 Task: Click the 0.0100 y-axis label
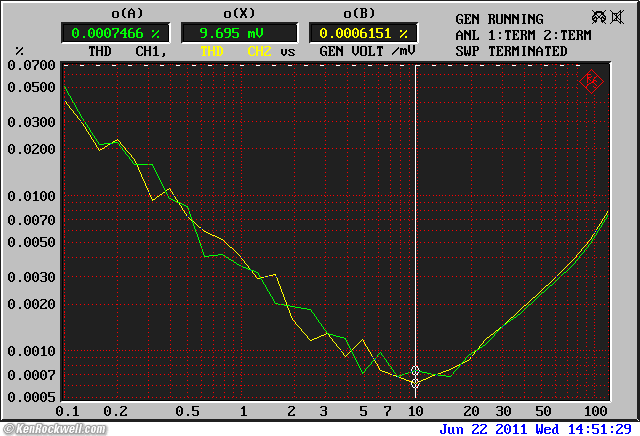(x=31, y=196)
